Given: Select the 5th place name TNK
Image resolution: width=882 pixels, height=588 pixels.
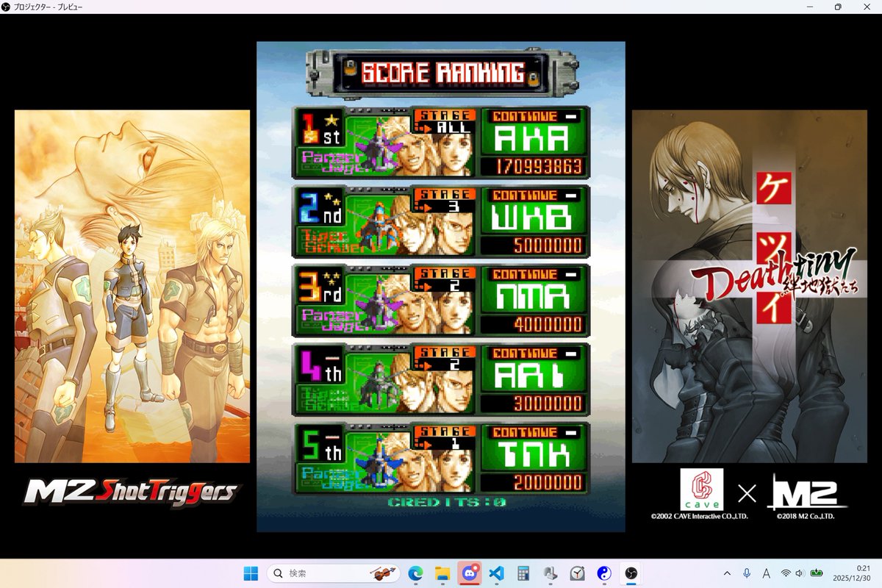Looking at the screenshot, I should (x=532, y=456).
